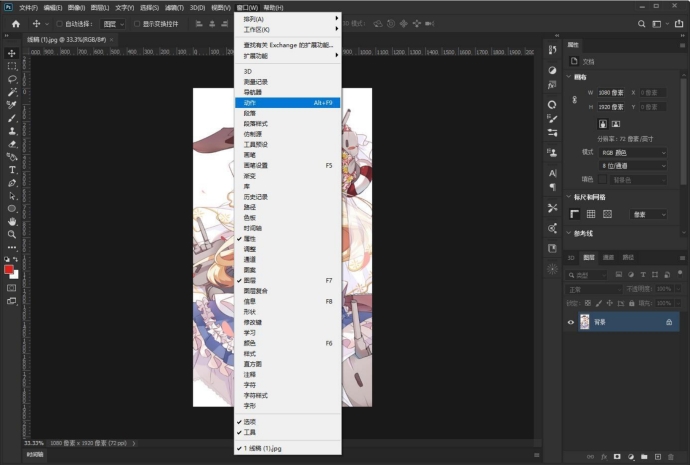Open the RGB 颜色 mode dropdown
690x465 pixels.
coord(633,153)
